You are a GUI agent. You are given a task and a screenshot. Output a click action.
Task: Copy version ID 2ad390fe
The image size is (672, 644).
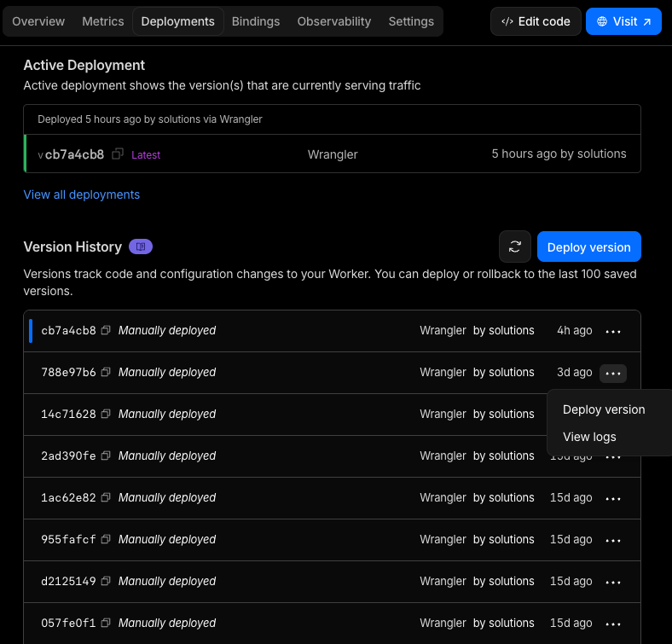click(x=106, y=455)
